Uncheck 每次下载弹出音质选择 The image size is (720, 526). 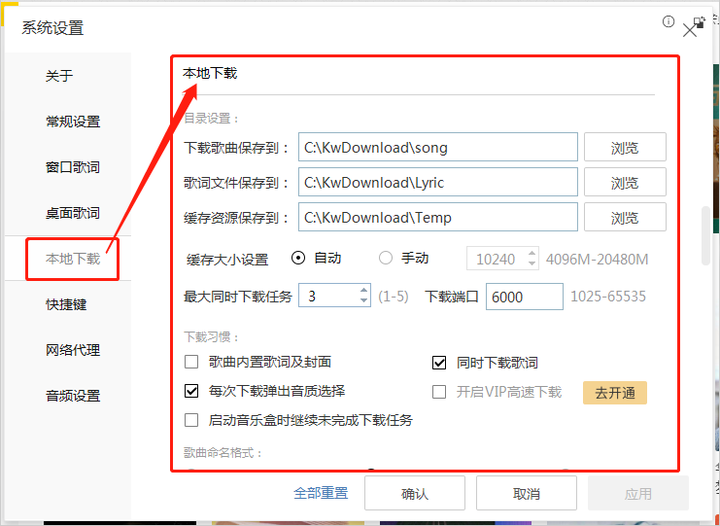(191, 391)
